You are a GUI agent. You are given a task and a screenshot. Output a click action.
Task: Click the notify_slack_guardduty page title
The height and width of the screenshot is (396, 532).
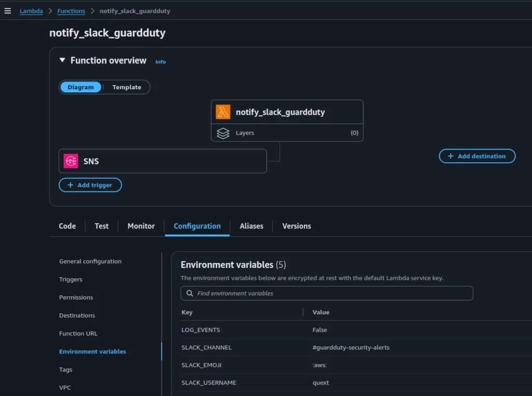coord(108,33)
